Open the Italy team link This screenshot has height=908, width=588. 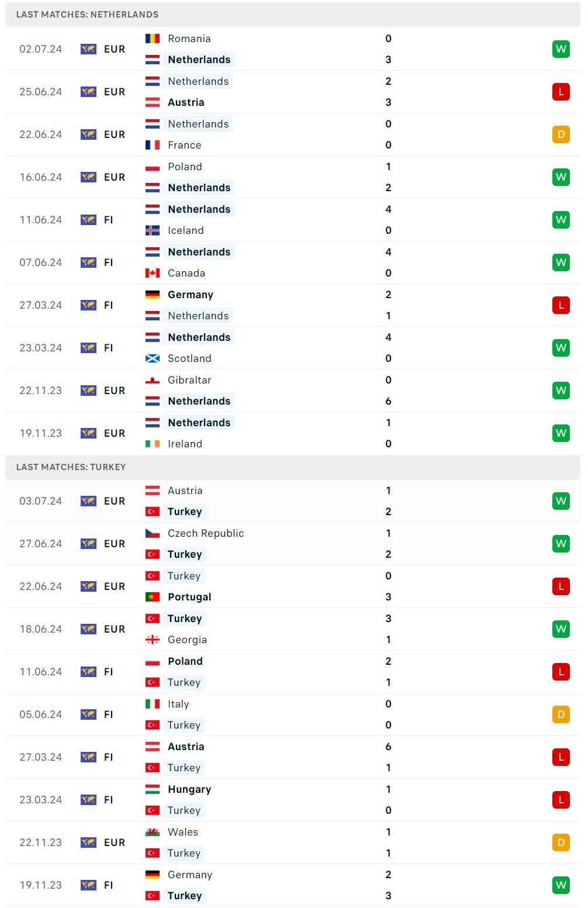pyautogui.click(x=178, y=704)
